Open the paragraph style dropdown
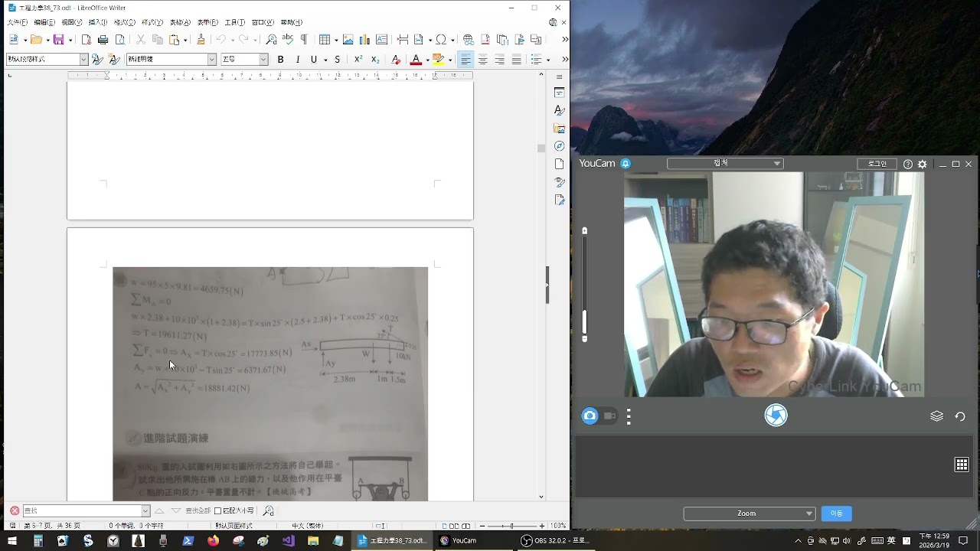Screen dimensions: 980x551 (84, 60)
